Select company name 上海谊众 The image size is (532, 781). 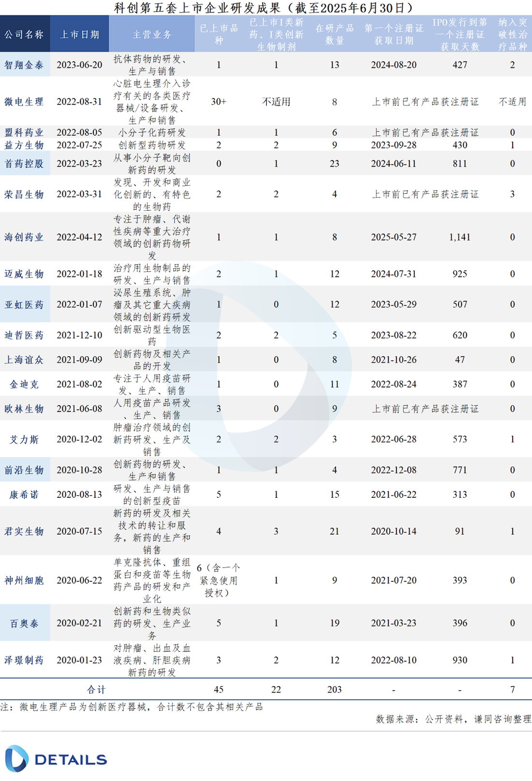pyautogui.click(x=24, y=360)
